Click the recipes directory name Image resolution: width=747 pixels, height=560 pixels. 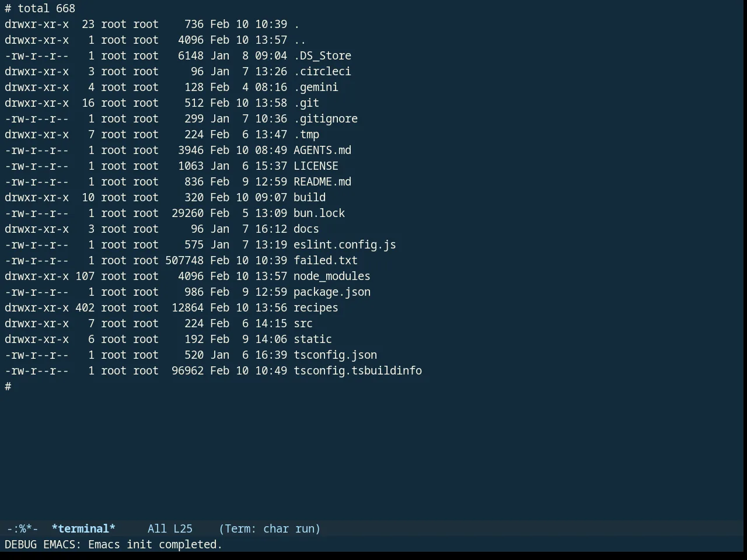[x=316, y=308]
